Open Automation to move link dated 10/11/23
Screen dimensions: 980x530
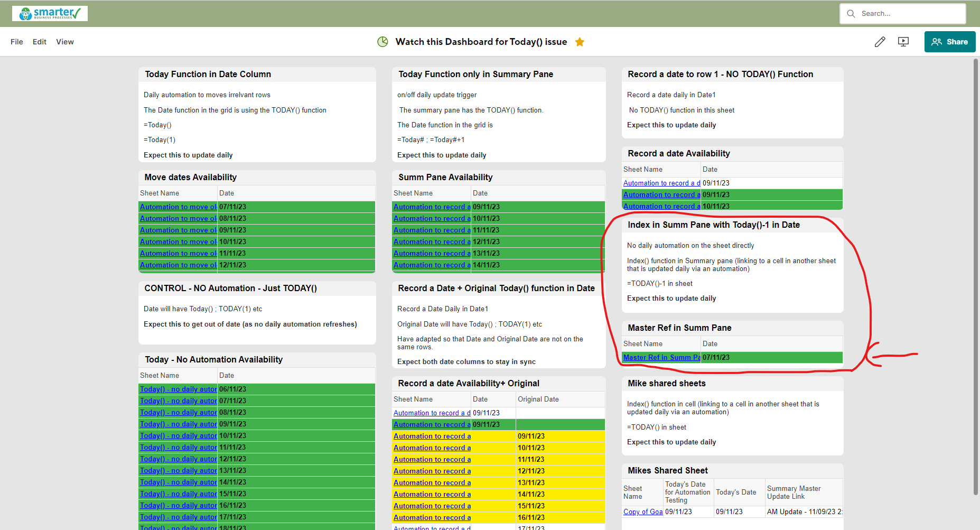(x=178, y=242)
